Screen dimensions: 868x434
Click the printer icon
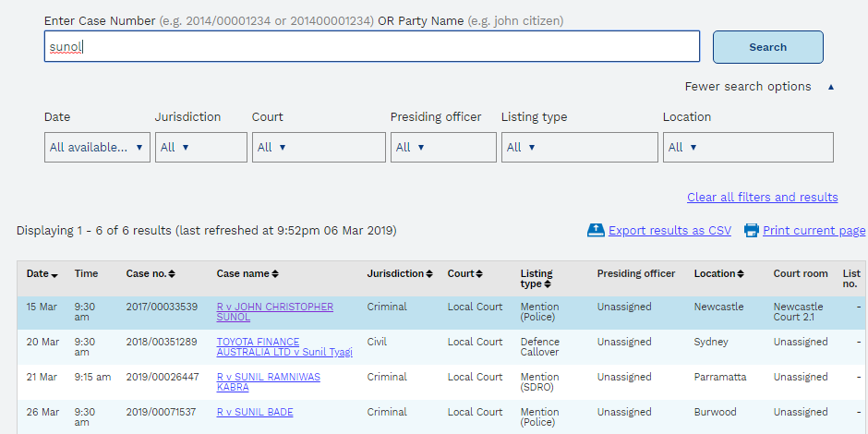coord(752,230)
